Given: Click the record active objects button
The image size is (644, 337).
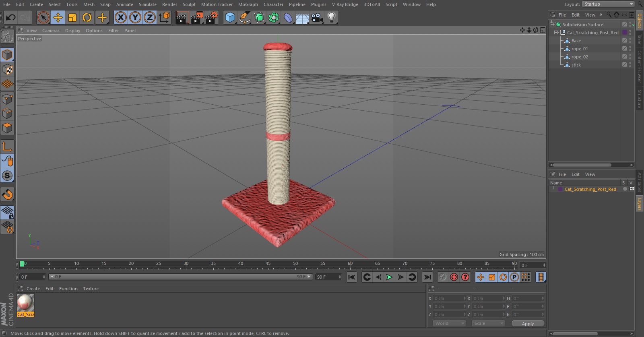Looking at the screenshot, I should click(442, 277).
